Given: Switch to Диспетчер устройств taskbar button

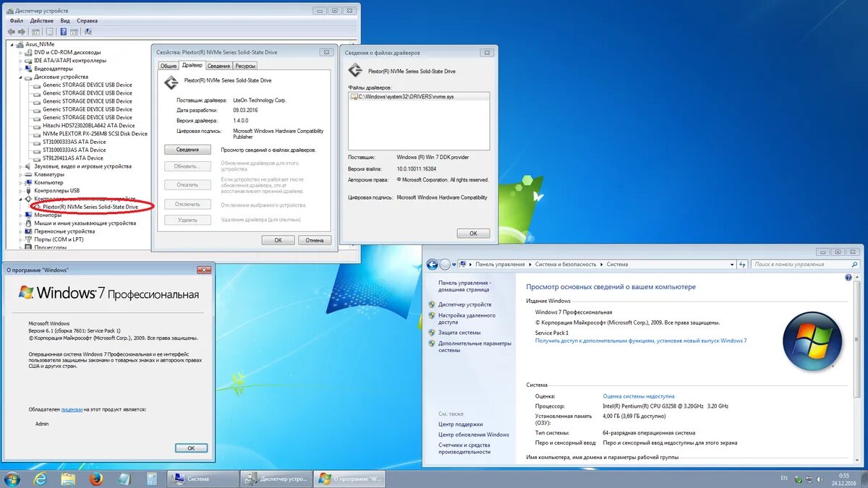Looking at the screenshot, I should [x=276, y=479].
